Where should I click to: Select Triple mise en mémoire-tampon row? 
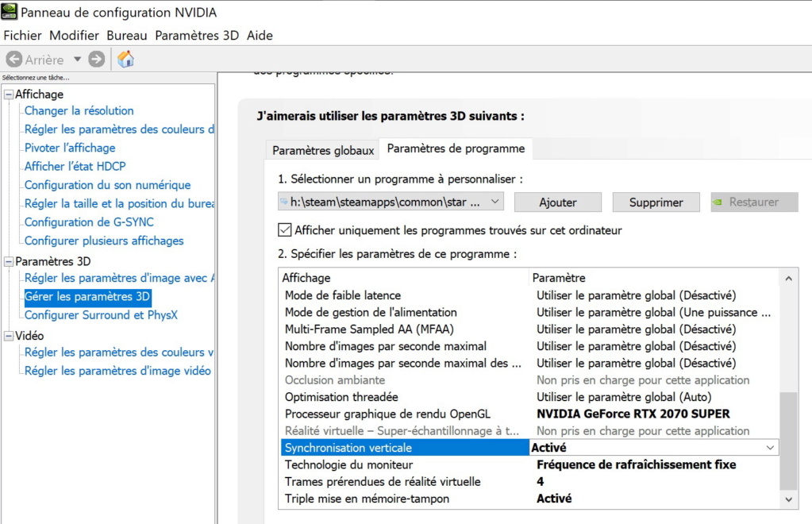[x=529, y=499]
